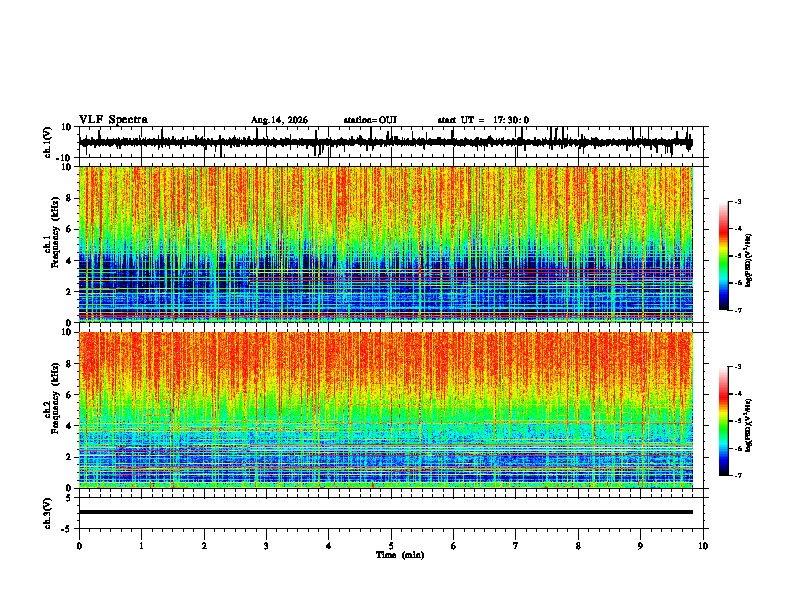Click time axis tick label "5"
This screenshot has width=792, height=612.
(x=391, y=546)
